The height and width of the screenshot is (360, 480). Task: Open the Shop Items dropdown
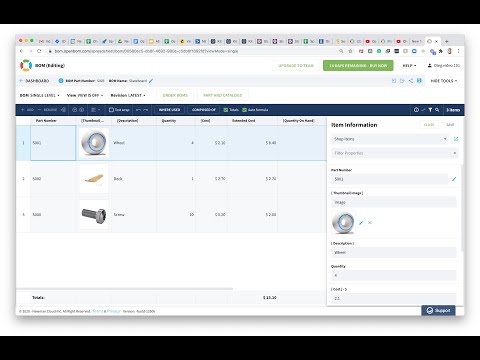click(390, 139)
